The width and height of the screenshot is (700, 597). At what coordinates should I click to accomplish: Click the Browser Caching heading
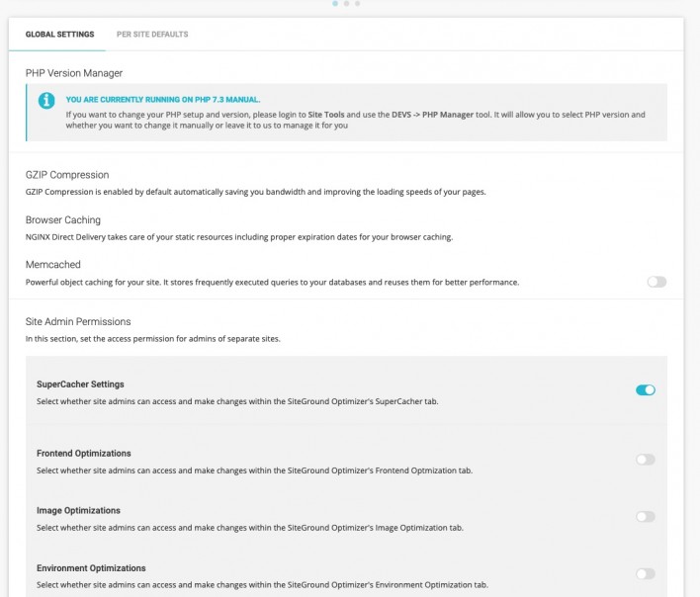pyautogui.click(x=63, y=220)
